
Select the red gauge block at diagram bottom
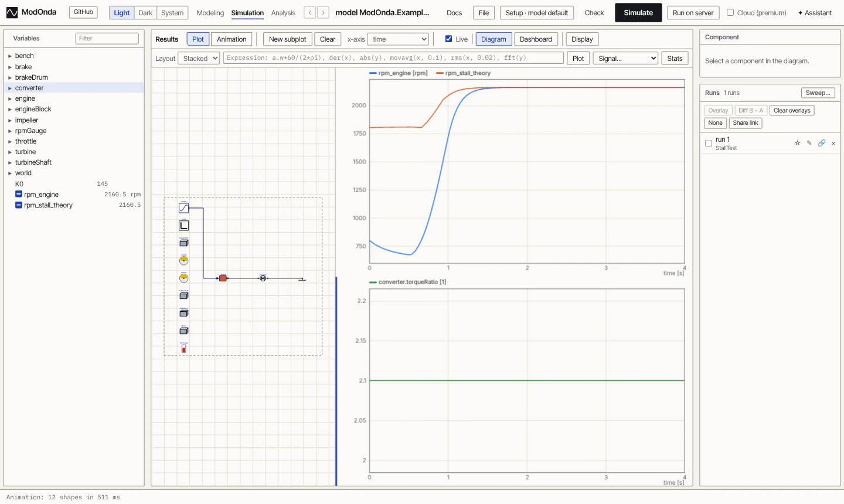click(x=183, y=349)
